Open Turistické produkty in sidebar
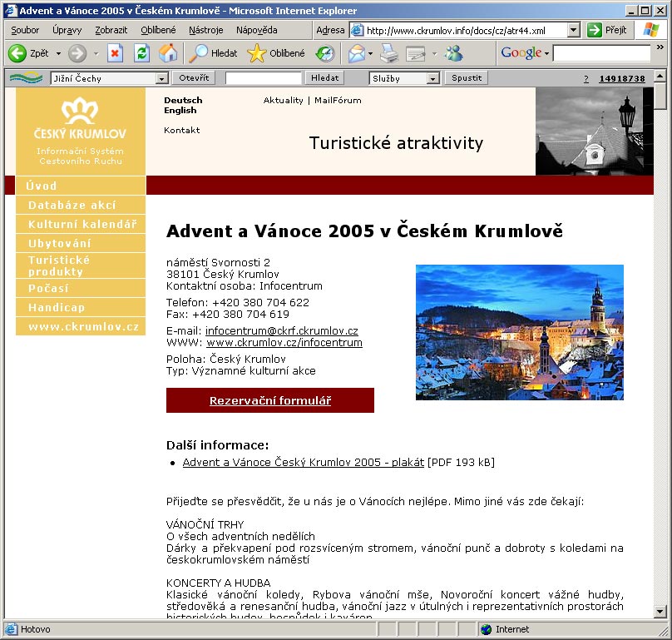Image resolution: width=672 pixels, height=640 pixels. (81, 265)
